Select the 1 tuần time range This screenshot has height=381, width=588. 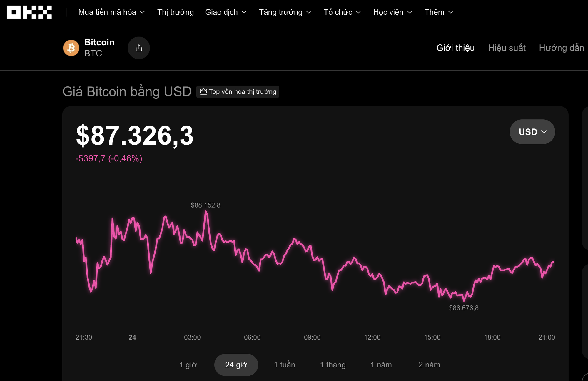[x=285, y=365]
